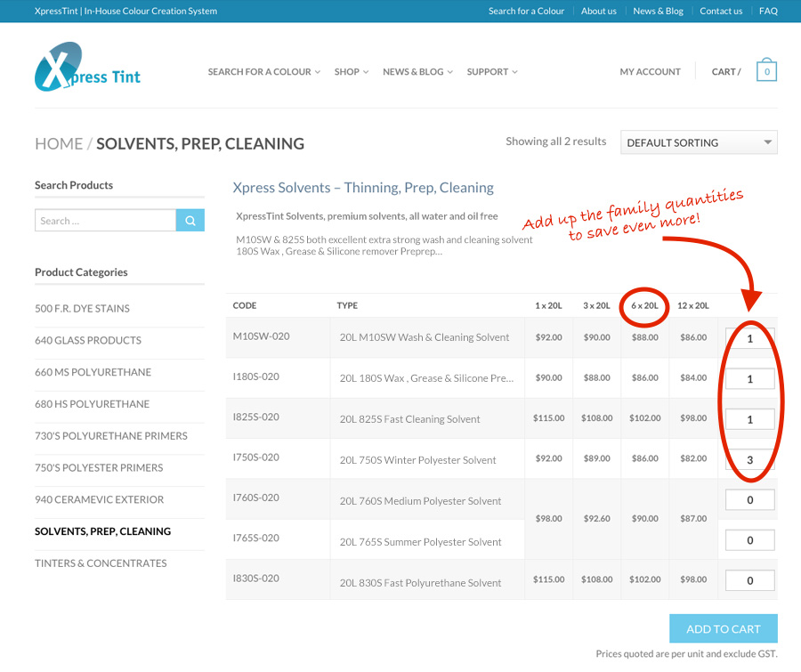801x672 pixels.
Task: Expand the Search for a Colour menu
Action: point(264,72)
